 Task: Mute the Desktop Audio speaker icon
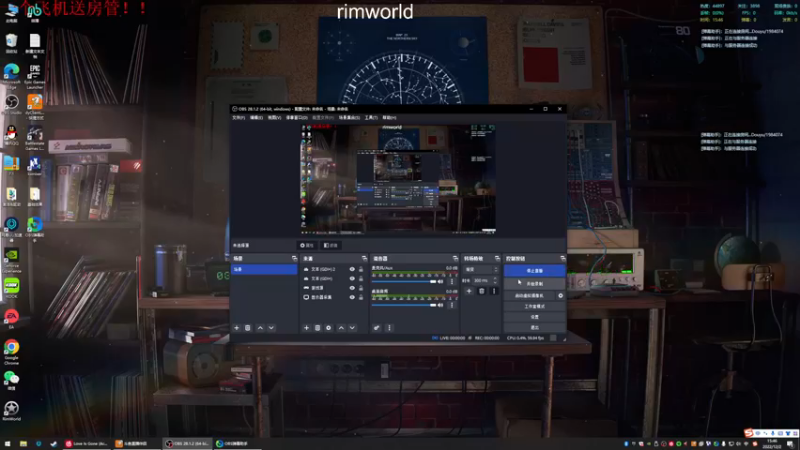pyautogui.click(x=441, y=305)
